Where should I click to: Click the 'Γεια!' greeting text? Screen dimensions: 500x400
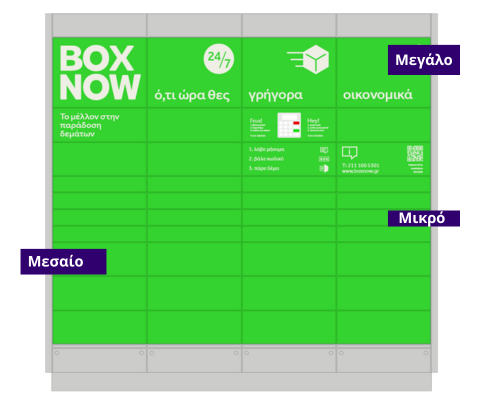256,120
